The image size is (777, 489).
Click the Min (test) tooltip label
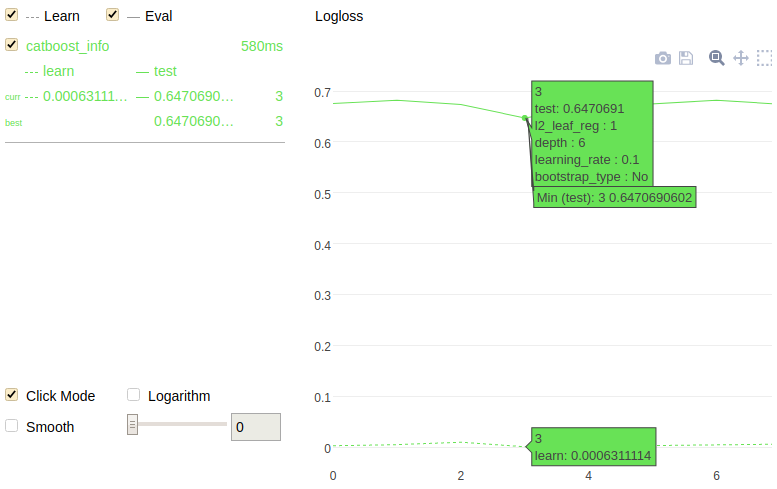(x=614, y=198)
